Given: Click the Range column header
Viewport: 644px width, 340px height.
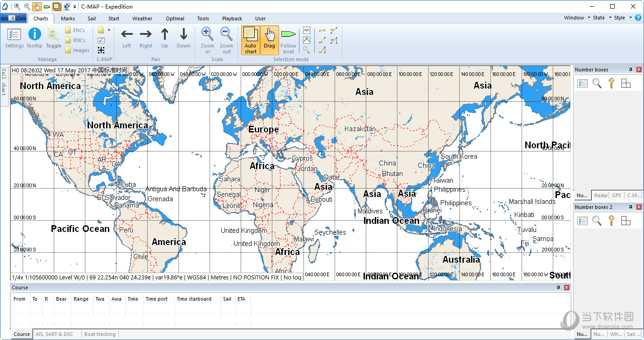Looking at the screenshot, I should coord(81,299).
